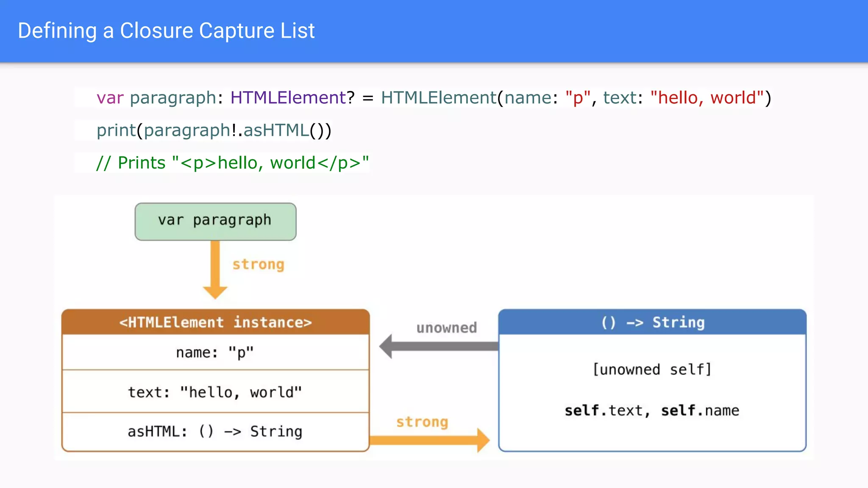Click the '[unowned self]' text
The width and height of the screenshot is (868, 488).
tap(652, 369)
